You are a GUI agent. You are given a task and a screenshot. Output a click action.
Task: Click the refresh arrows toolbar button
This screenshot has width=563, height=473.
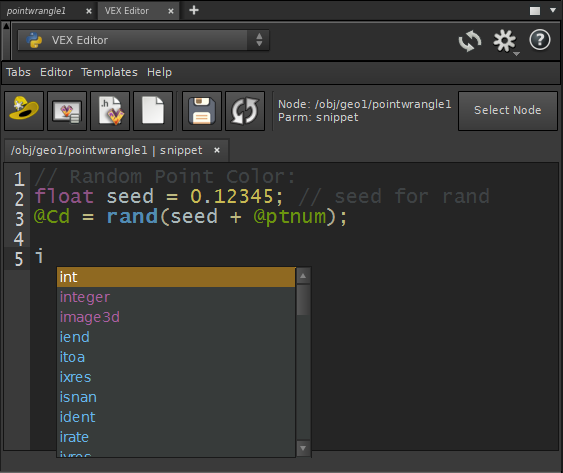pos(245,111)
